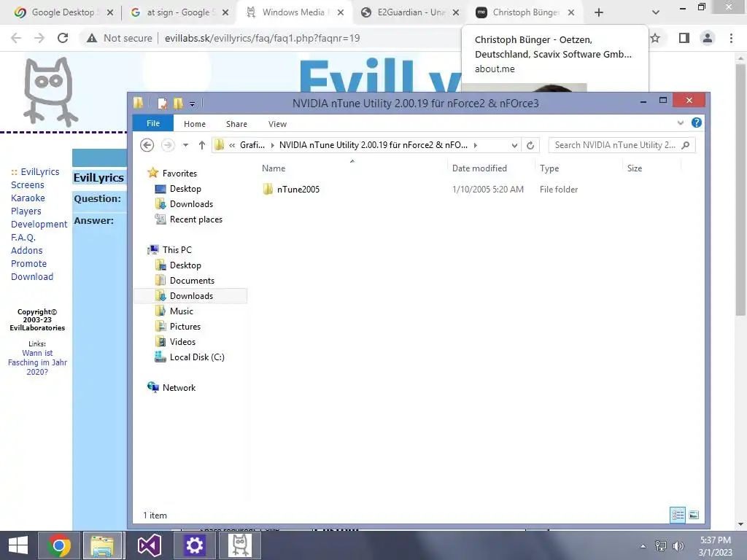This screenshot has height=560, width=747.
Task: Open Downloads under This PC
Action: [x=190, y=296]
